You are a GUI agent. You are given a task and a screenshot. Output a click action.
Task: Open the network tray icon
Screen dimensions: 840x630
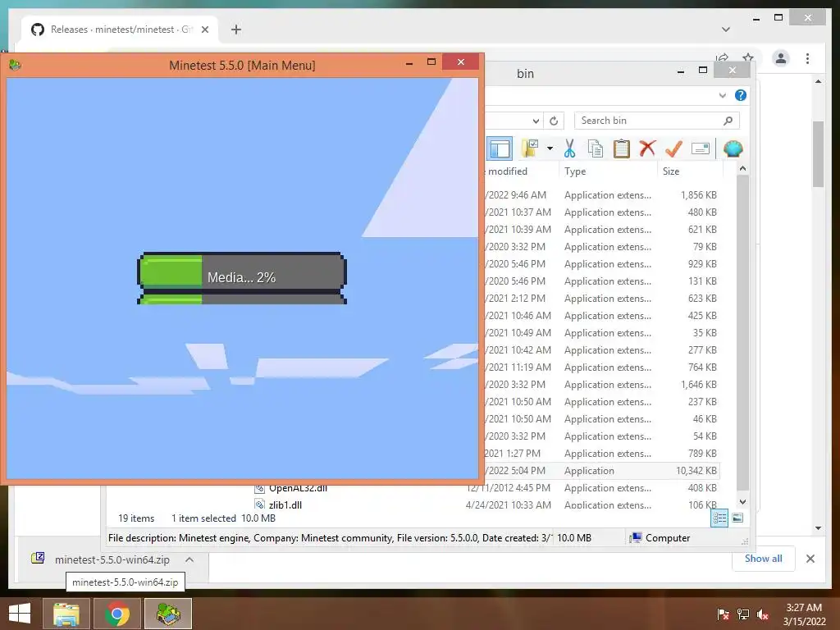743,614
